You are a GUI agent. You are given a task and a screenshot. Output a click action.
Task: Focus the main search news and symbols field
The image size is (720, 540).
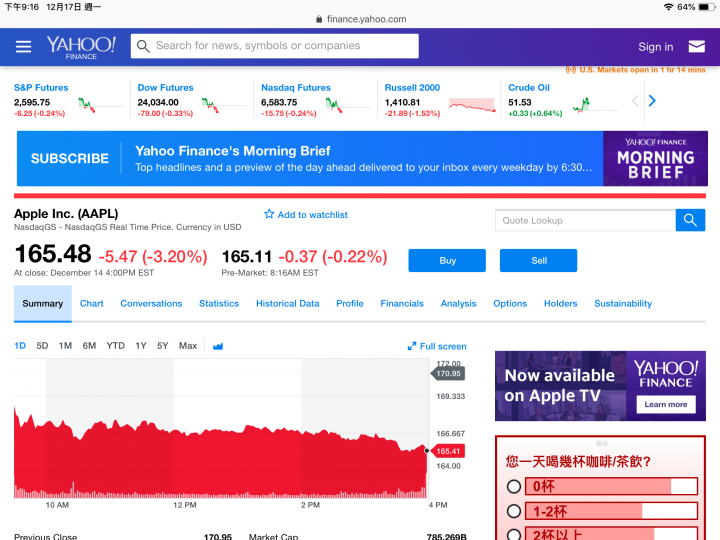point(275,46)
